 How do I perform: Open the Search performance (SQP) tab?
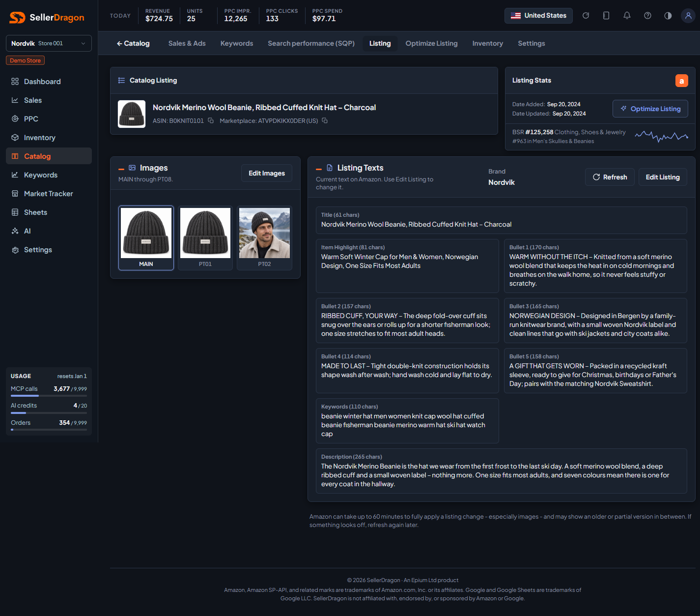point(311,43)
